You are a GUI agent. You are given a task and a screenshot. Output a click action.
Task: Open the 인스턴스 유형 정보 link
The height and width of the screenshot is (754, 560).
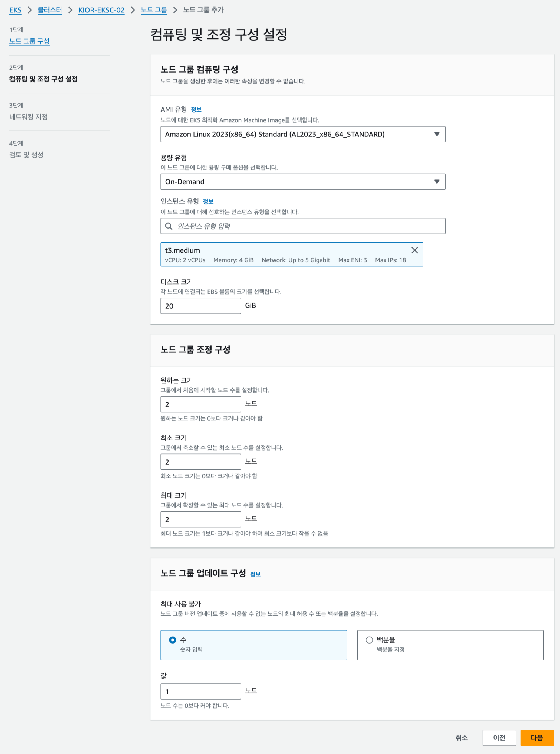pyautogui.click(x=208, y=201)
